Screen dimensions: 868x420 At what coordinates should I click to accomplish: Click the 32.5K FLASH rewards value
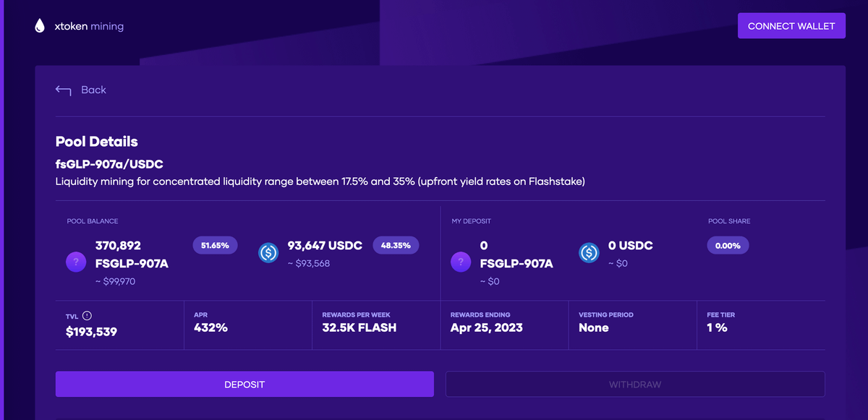coord(359,328)
